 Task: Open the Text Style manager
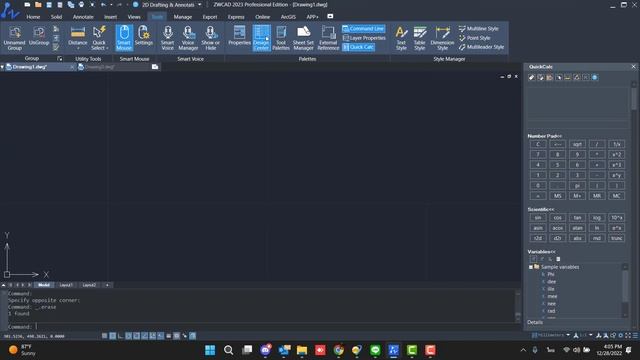tap(401, 38)
